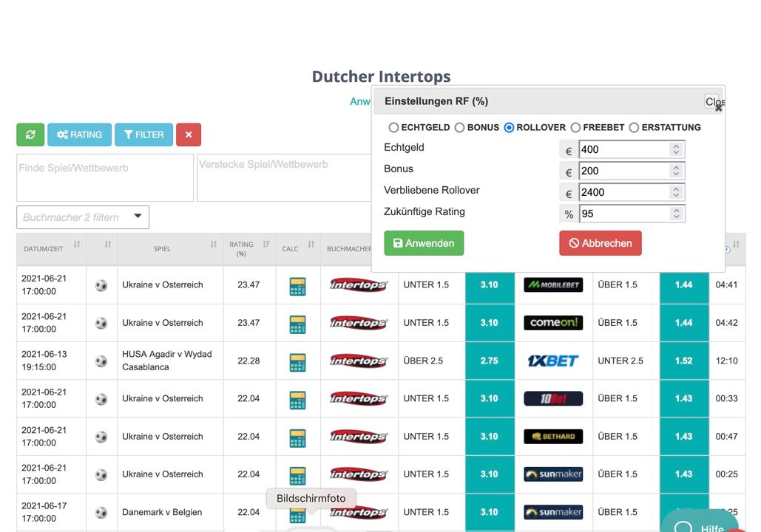Click the Zukünftige Rating percent field
Screen dimensions: 761x532
pyautogui.click(x=625, y=214)
